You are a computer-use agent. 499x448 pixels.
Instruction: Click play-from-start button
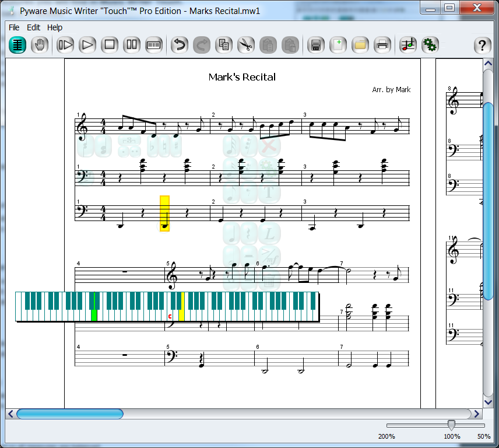(65, 45)
